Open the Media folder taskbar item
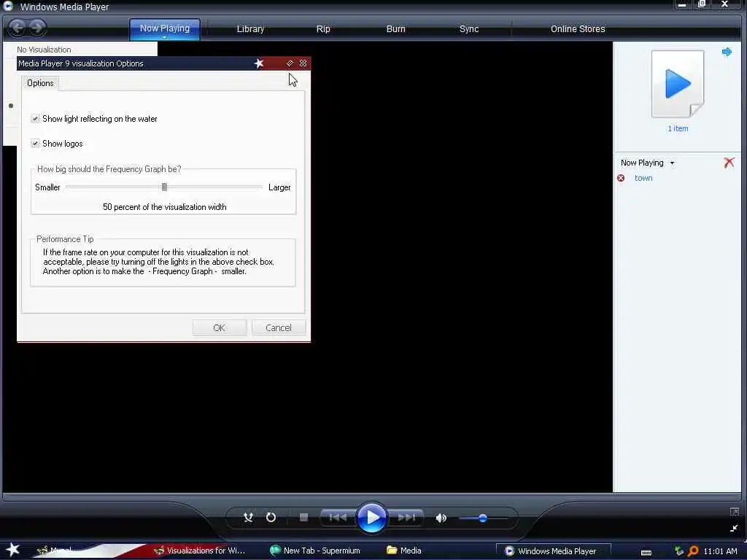Viewport: 747px width, 560px height. (x=404, y=551)
